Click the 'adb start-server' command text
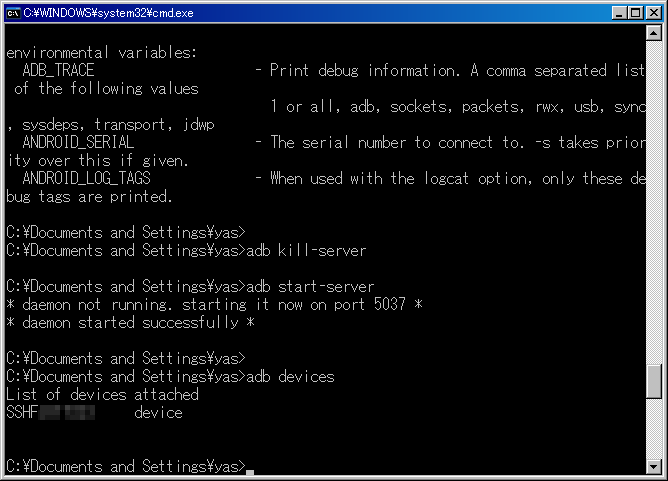 pyautogui.click(x=310, y=287)
